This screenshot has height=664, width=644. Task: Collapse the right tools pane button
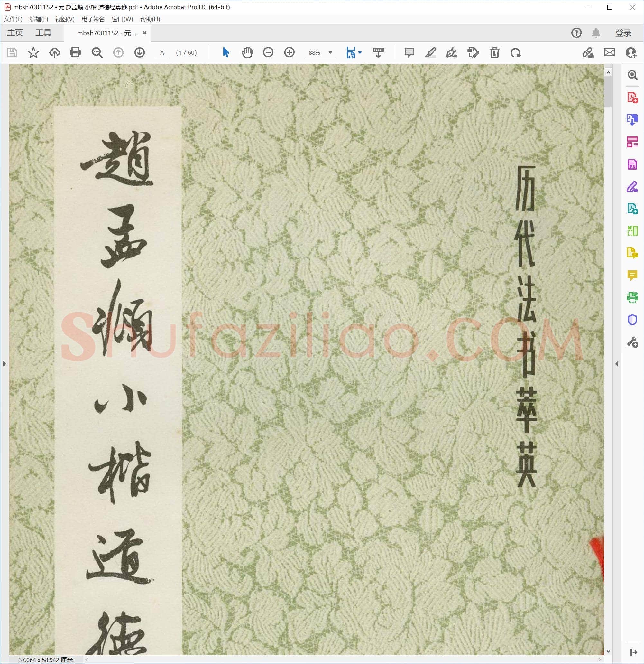[633, 652]
